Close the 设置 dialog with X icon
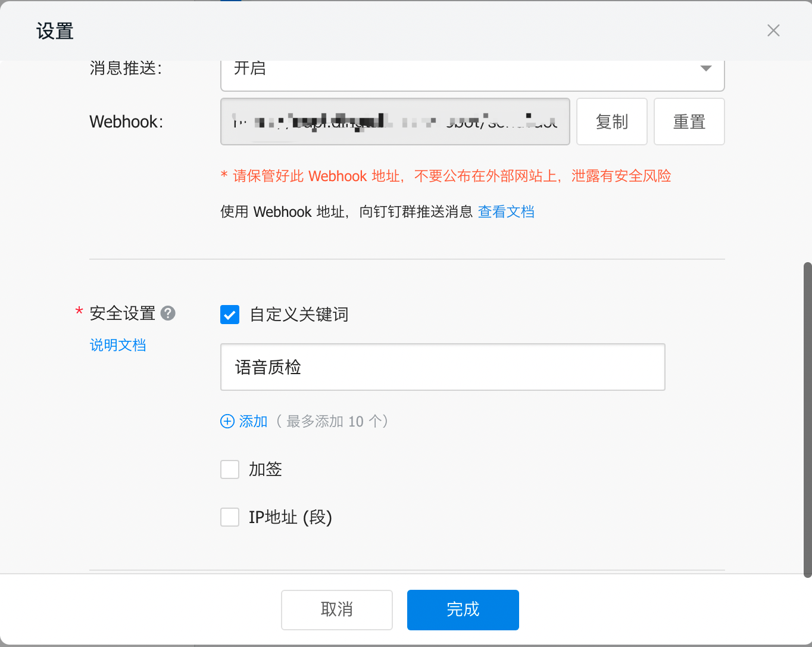This screenshot has width=812, height=647. [773, 30]
